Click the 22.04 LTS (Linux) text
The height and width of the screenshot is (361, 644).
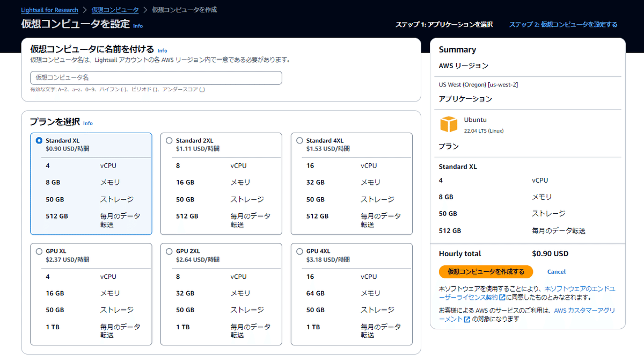coord(484,131)
